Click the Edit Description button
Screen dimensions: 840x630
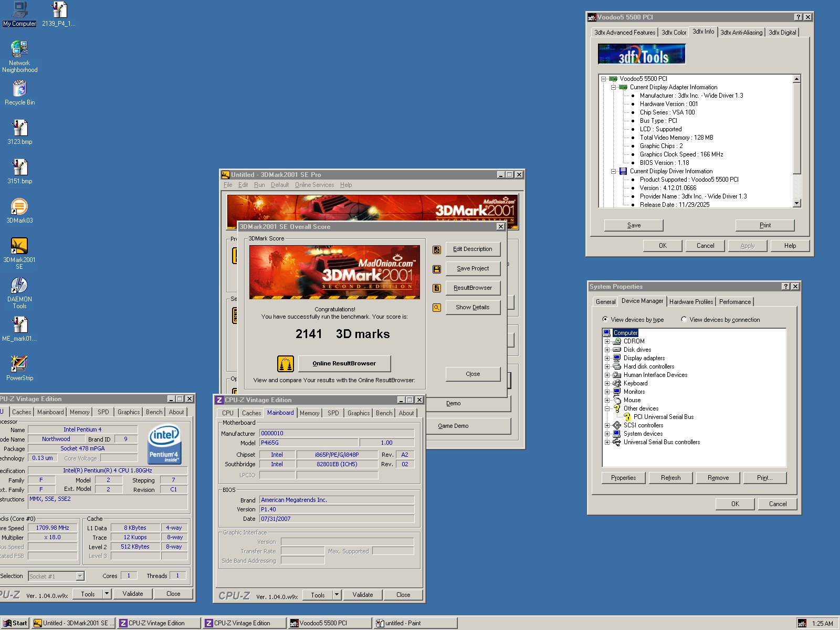[x=473, y=249]
